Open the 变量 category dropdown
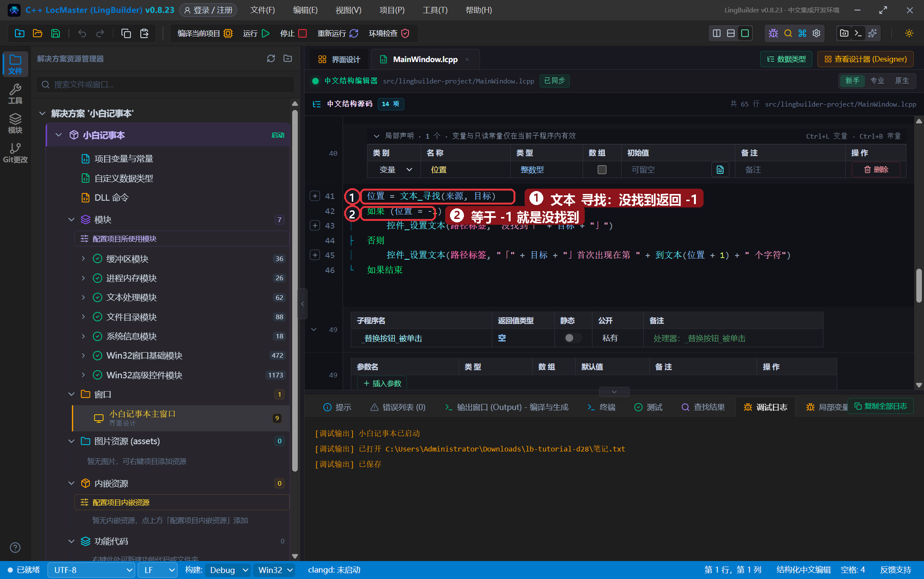 395,169
